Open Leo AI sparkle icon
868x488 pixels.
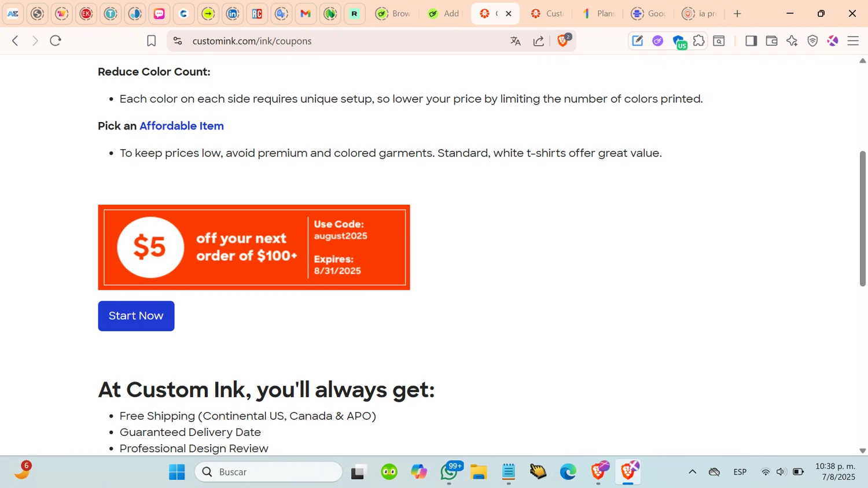(792, 41)
